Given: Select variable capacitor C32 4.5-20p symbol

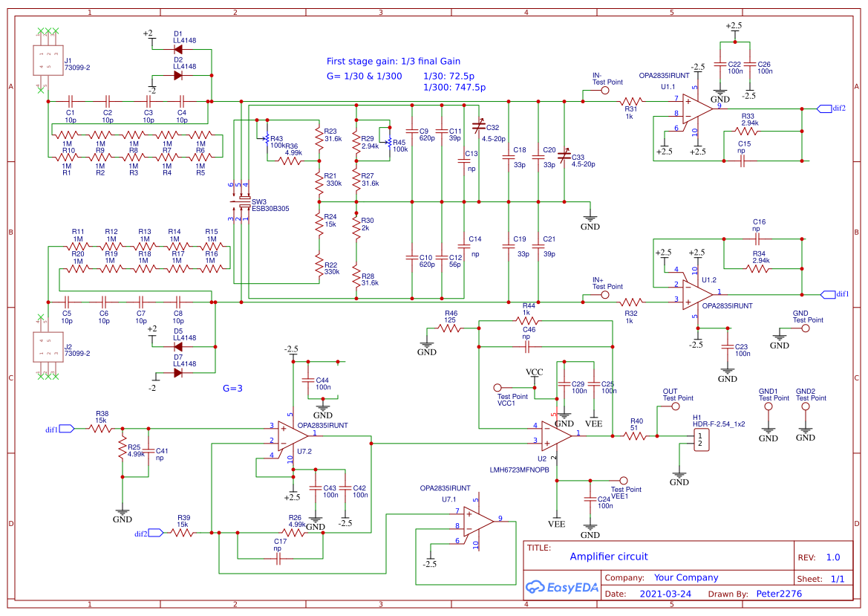Looking at the screenshot, I should tap(480, 126).
